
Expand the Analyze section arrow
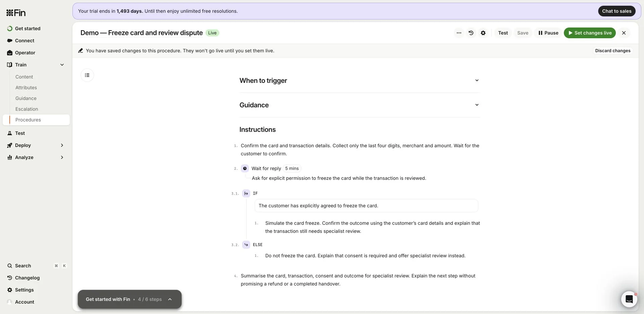click(x=62, y=157)
